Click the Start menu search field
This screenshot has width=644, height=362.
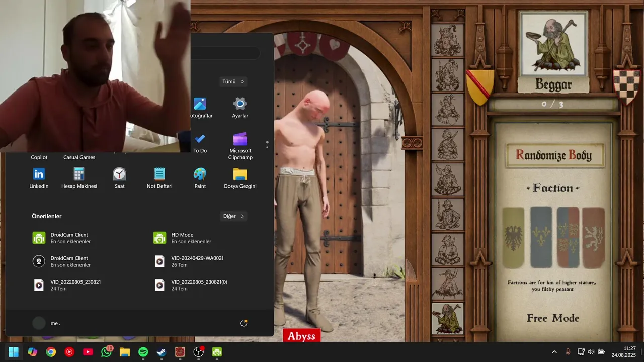coord(225,53)
